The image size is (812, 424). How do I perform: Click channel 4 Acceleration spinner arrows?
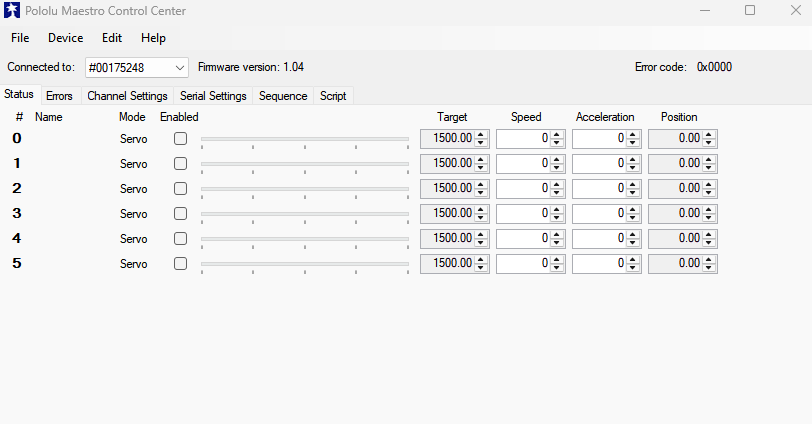pos(633,238)
